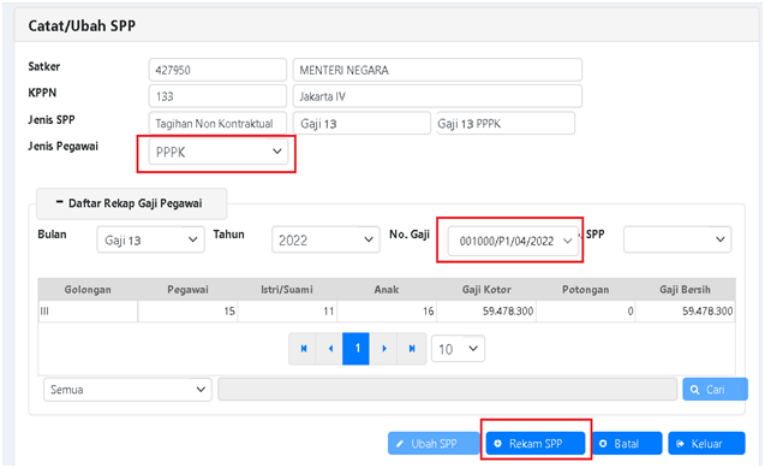Viewport: 765px width, 468px height.
Task: Click the search text input field
Action: pos(447,389)
